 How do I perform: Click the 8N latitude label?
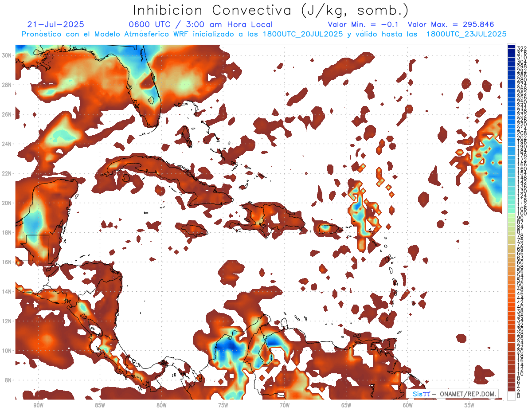[8, 380]
